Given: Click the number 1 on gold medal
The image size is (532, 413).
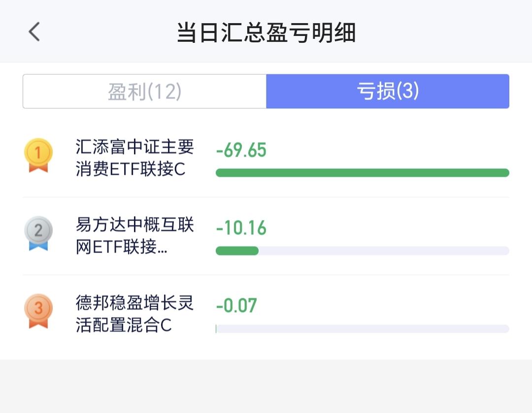Looking at the screenshot, I should pyautogui.click(x=38, y=152).
